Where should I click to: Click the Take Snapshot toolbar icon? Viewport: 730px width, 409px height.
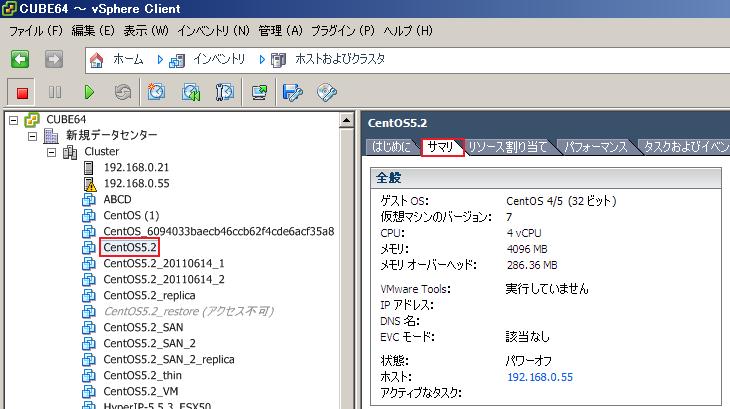coord(156,92)
